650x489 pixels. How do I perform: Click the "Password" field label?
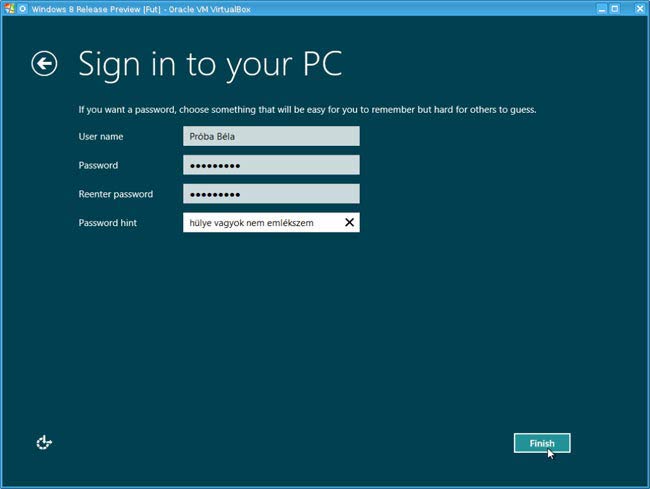98,166
